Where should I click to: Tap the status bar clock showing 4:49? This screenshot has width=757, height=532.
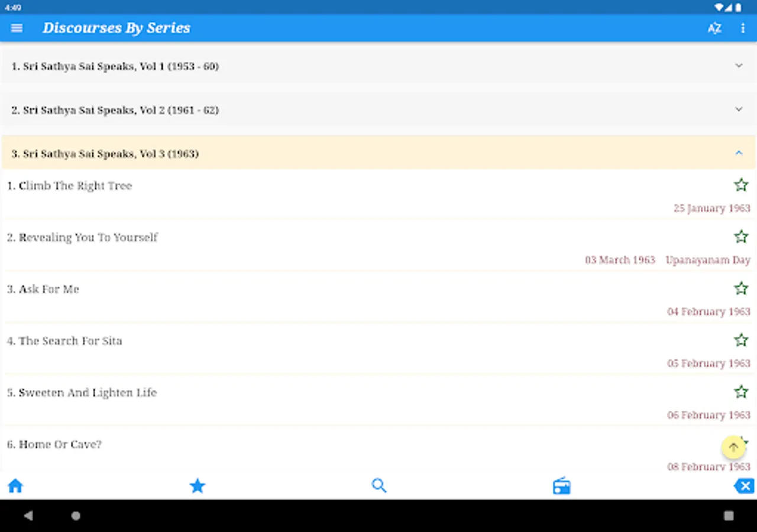click(13, 8)
